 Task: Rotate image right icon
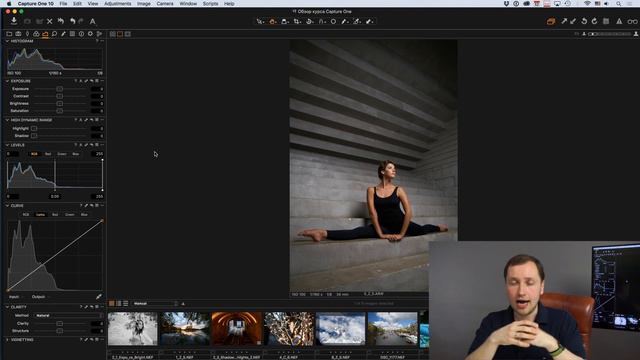click(x=594, y=21)
